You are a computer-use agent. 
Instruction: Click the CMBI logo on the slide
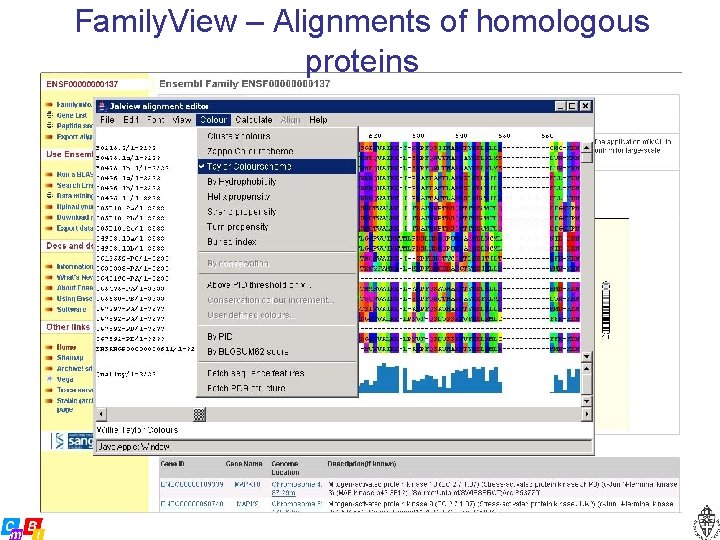point(23,529)
